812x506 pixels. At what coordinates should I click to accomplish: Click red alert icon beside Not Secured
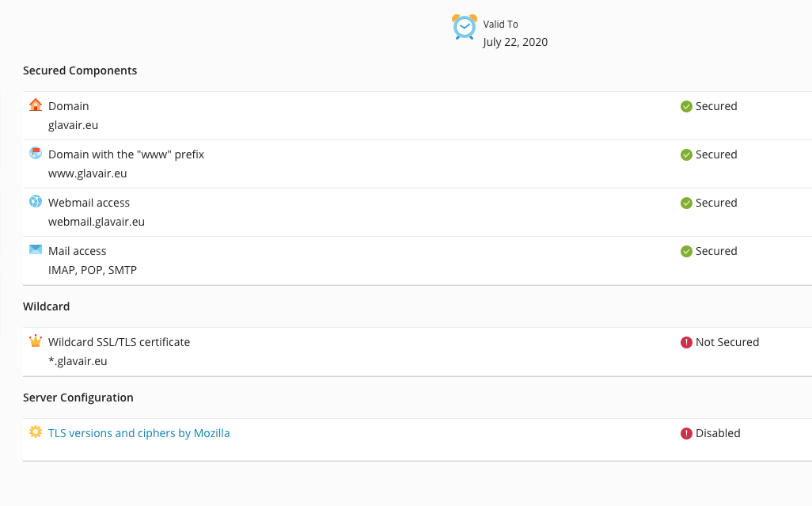686,342
